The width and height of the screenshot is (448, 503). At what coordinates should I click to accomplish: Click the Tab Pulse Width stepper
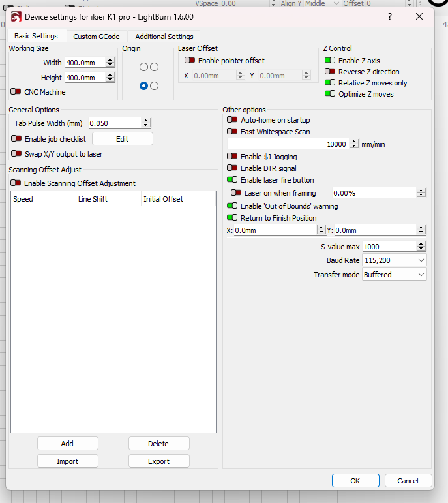(x=146, y=123)
